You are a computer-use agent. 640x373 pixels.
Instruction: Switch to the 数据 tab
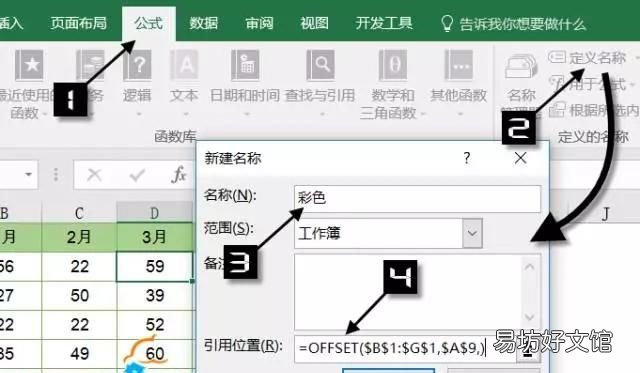[x=203, y=23]
